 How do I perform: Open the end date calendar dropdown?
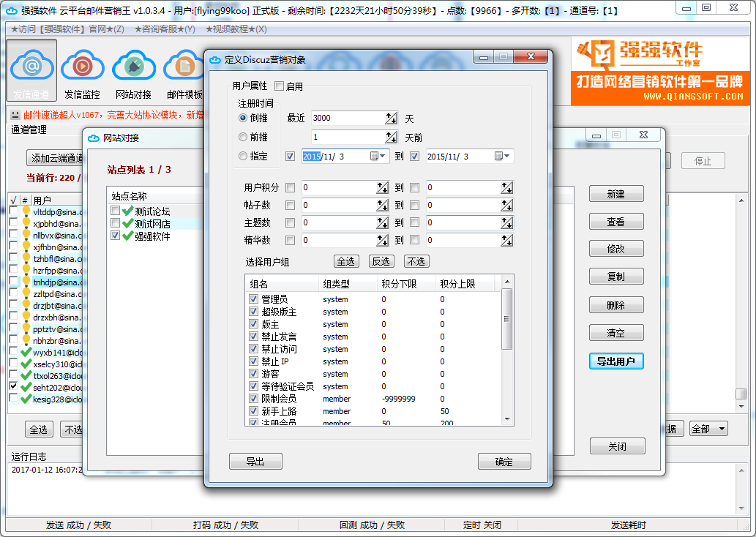coord(503,156)
